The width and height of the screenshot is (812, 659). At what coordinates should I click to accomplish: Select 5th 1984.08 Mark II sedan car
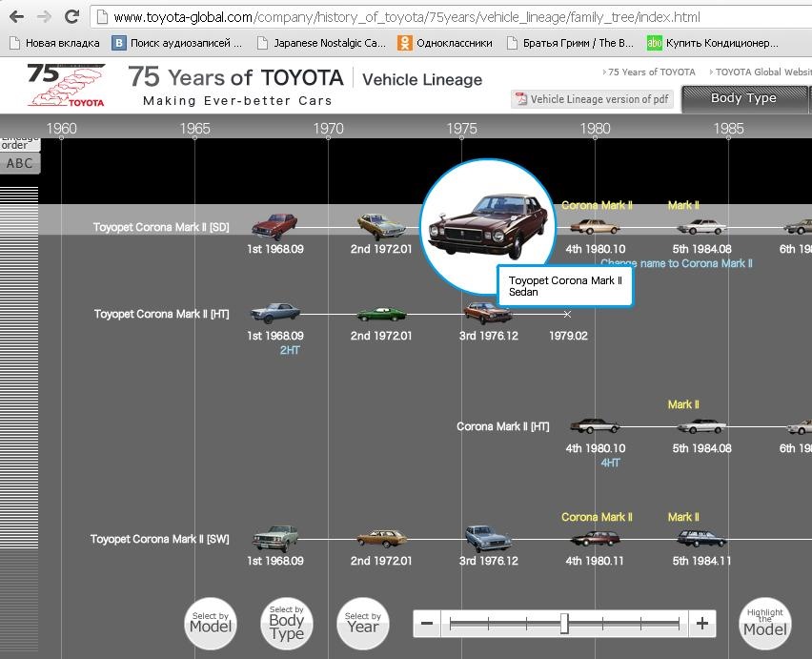[701, 226]
